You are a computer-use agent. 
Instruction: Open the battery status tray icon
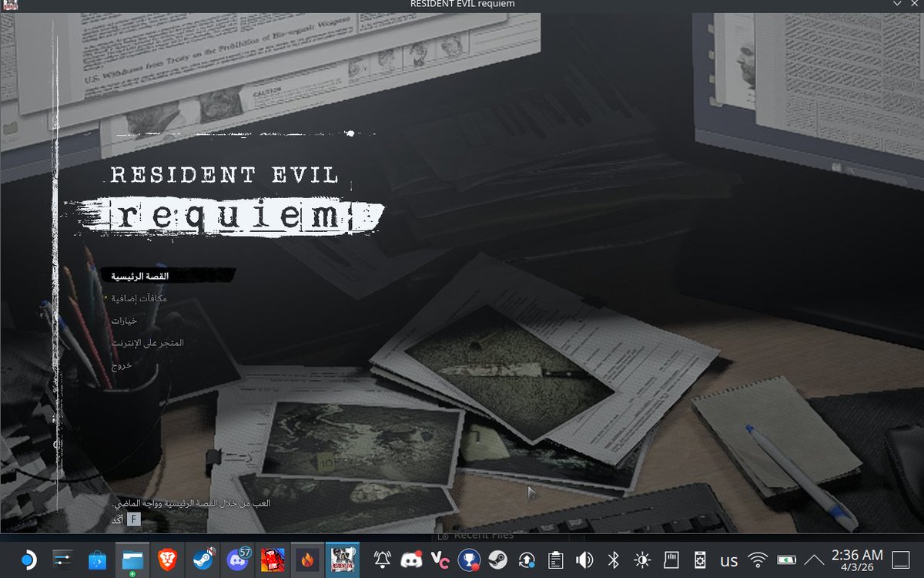(x=786, y=560)
